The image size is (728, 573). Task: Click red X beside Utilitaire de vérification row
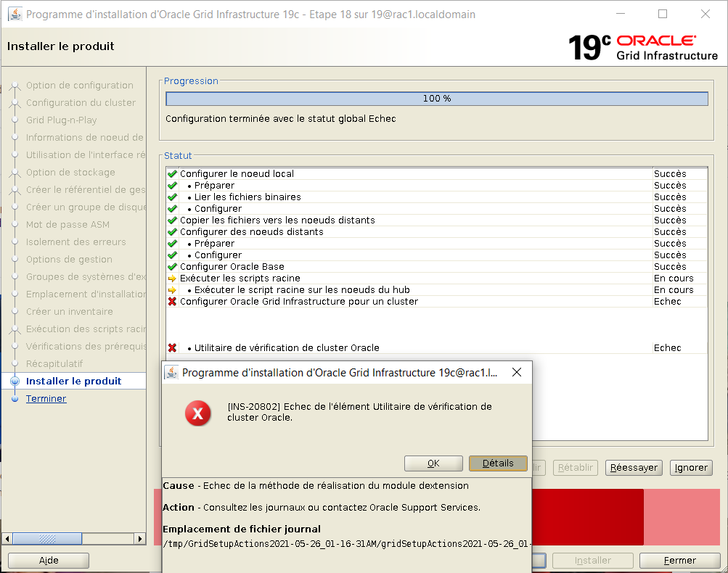point(172,348)
